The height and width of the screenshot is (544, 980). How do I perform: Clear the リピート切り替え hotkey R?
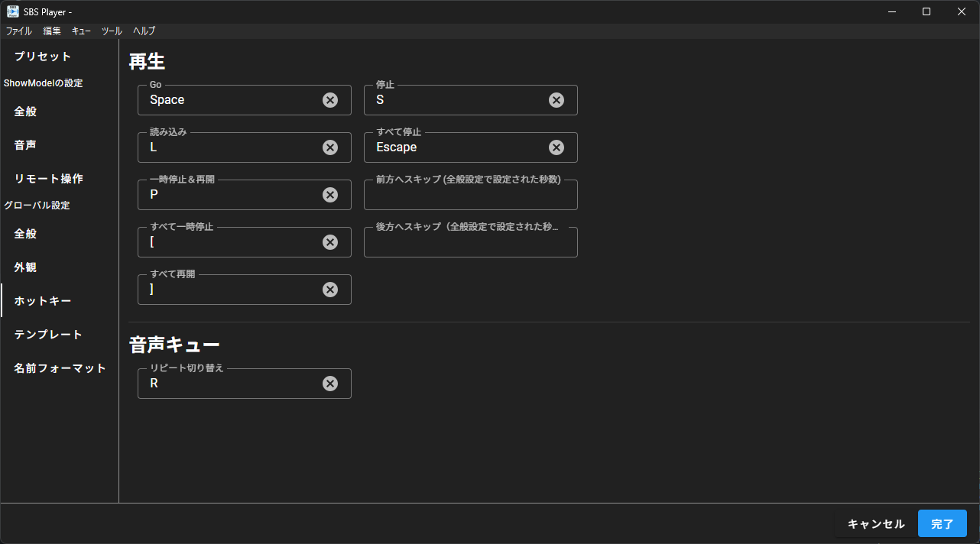(x=329, y=383)
